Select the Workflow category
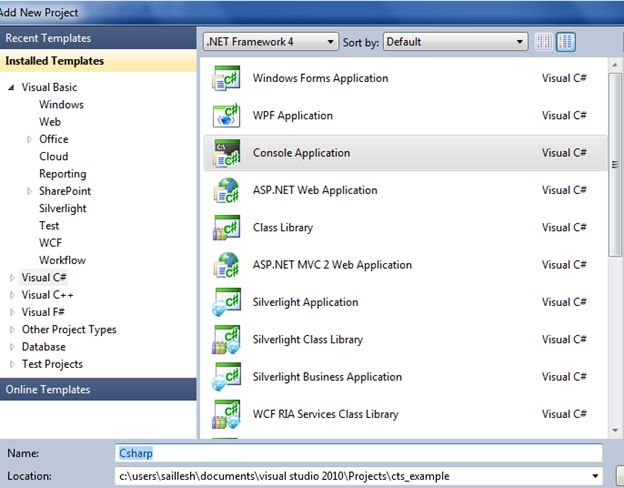 click(62, 260)
